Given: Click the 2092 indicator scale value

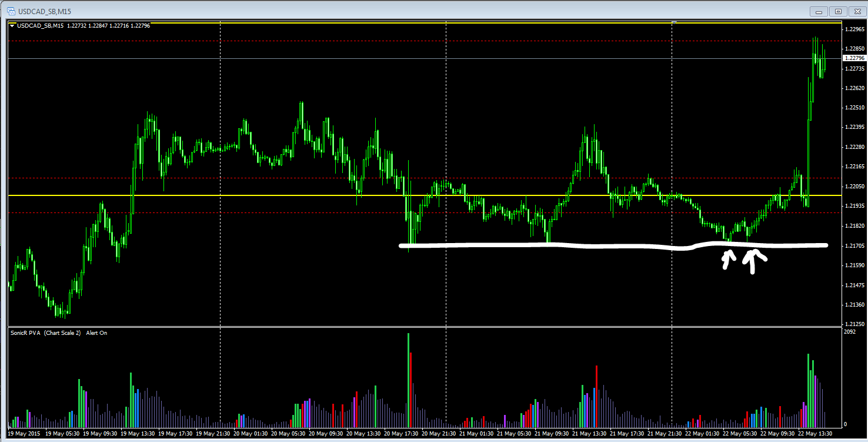Looking at the screenshot, I should click(849, 331).
